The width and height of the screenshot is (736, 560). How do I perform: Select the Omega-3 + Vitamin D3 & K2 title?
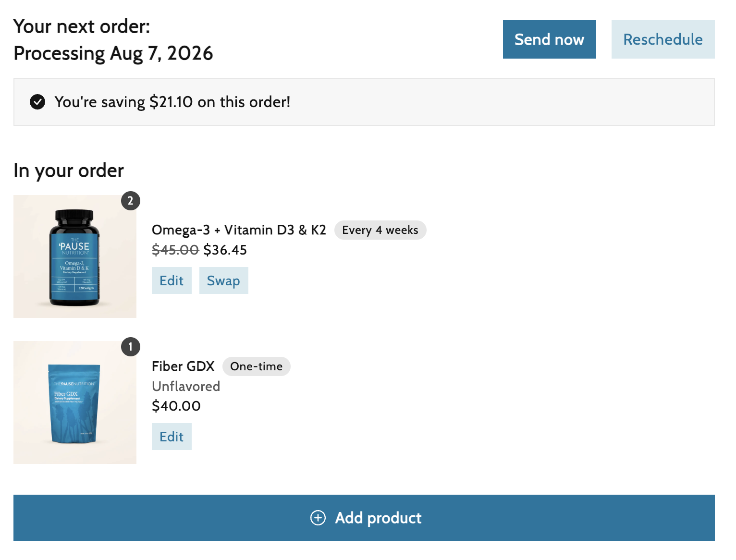point(239,230)
